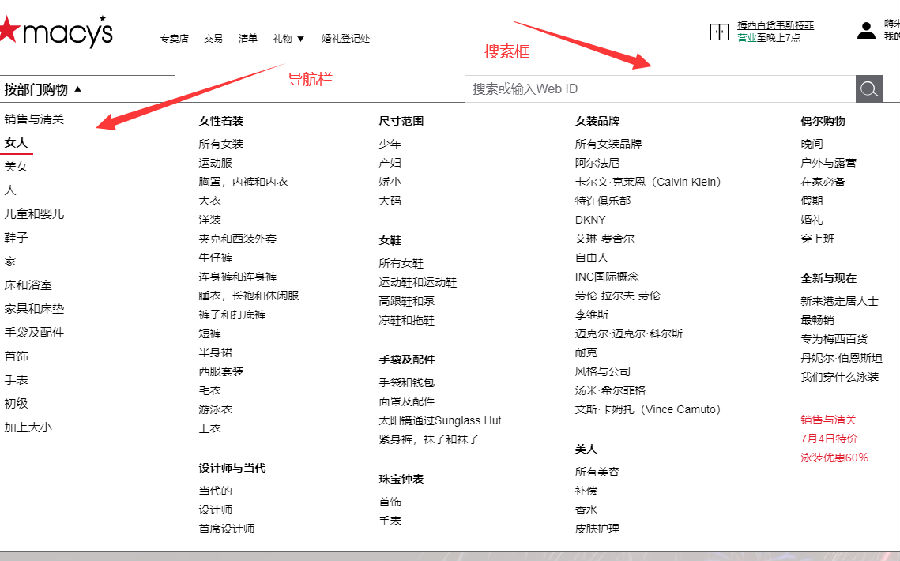Image resolution: width=900 pixels, height=561 pixels.
Task: Select 加上大小 in left department list
Action: (28, 427)
